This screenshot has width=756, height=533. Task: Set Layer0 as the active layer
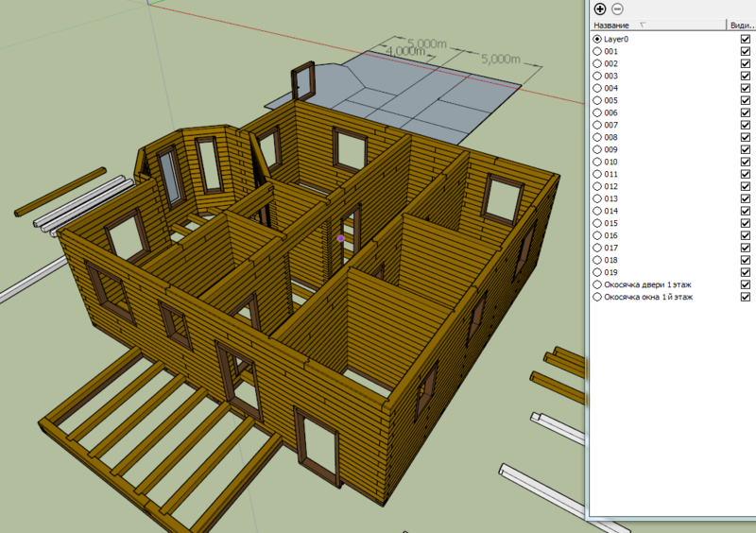(x=597, y=39)
